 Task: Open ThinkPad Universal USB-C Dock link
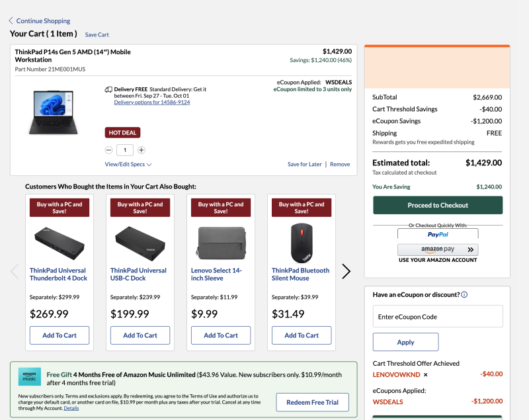[138, 274]
